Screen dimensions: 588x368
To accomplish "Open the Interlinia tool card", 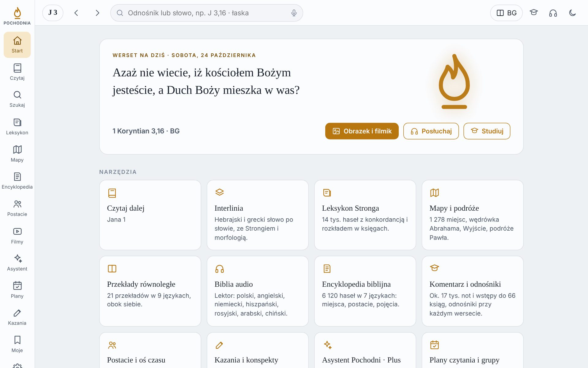I will [258, 215].
